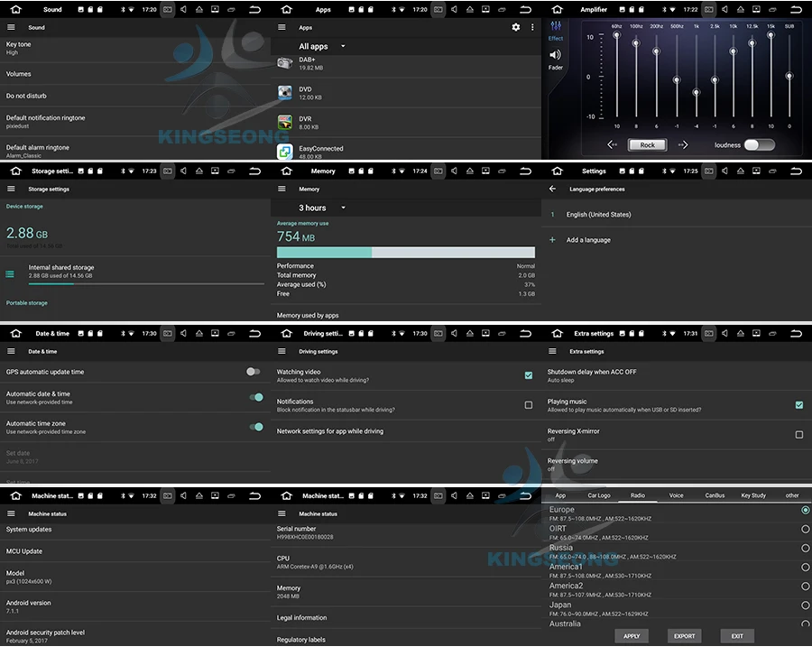This screenshot has width=812, height=665.
Task: Open Add a language
Action: tap(677, 240)
